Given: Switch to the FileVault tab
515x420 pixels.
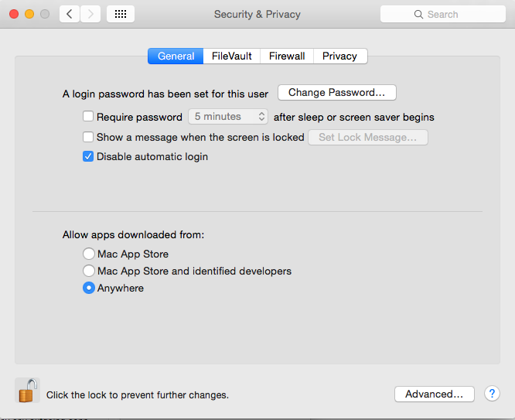Looking at the screenshot, I should (x=231, y=56).
